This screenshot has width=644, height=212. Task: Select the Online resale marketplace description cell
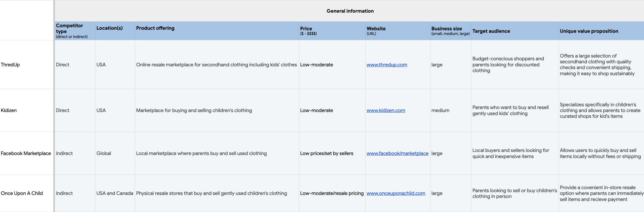(x=217, y=65)
